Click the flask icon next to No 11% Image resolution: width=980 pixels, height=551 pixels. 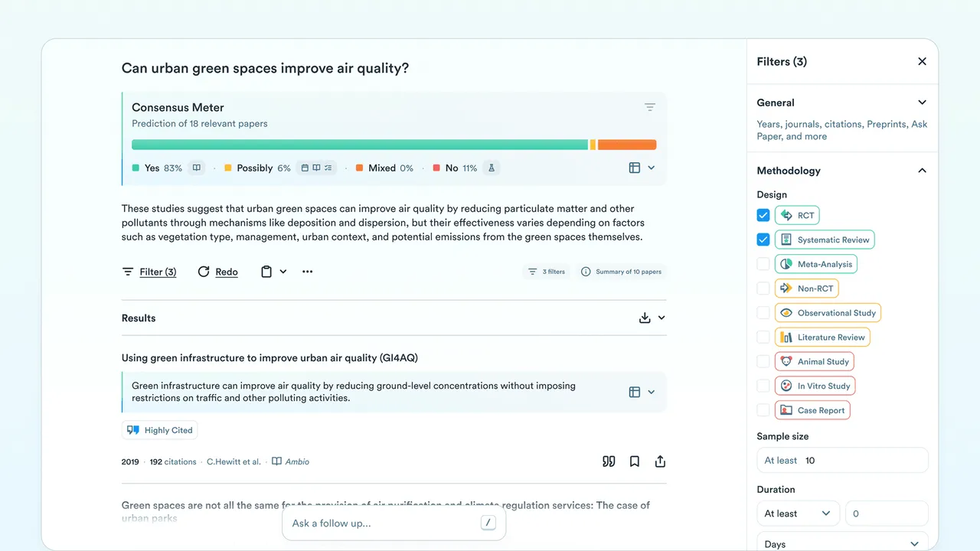coord(492,168)
